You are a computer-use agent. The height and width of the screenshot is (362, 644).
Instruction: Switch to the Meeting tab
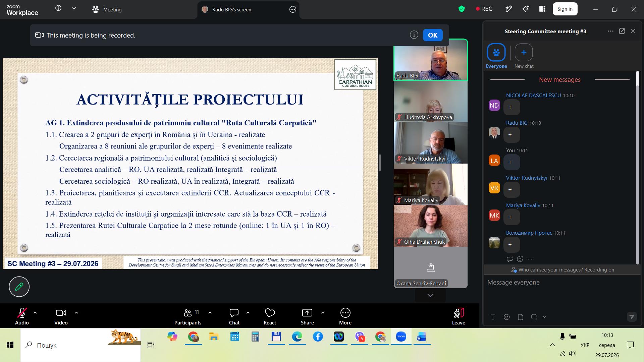107,9
